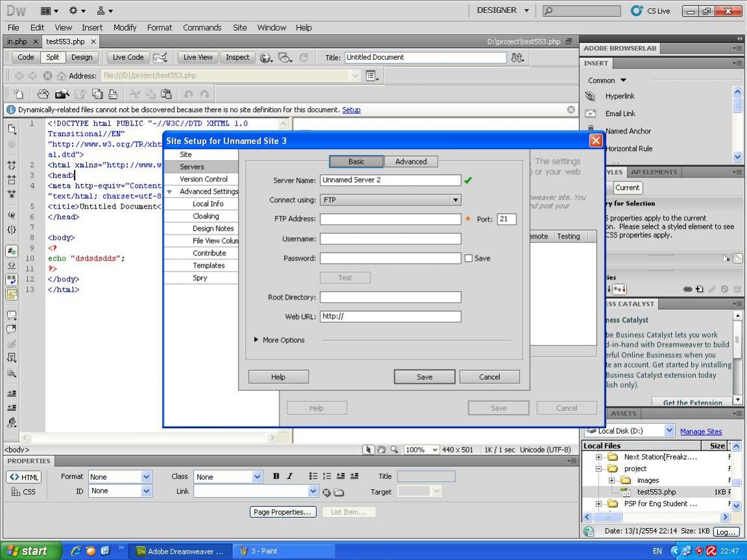747x560 pixels.
Task: Click the Refresh design view icon
Action: [303, 58]
